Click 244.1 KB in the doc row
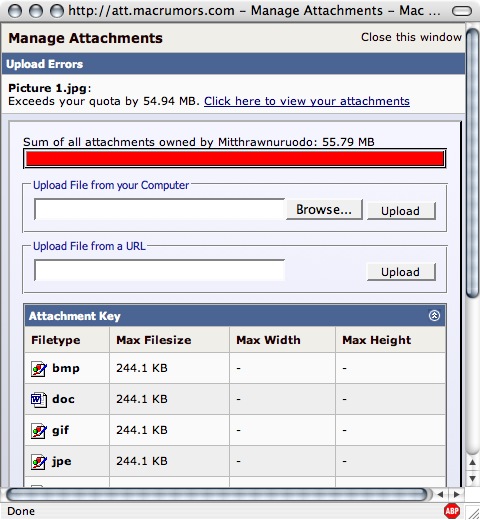Screen dimensions: 480x520 142,399
